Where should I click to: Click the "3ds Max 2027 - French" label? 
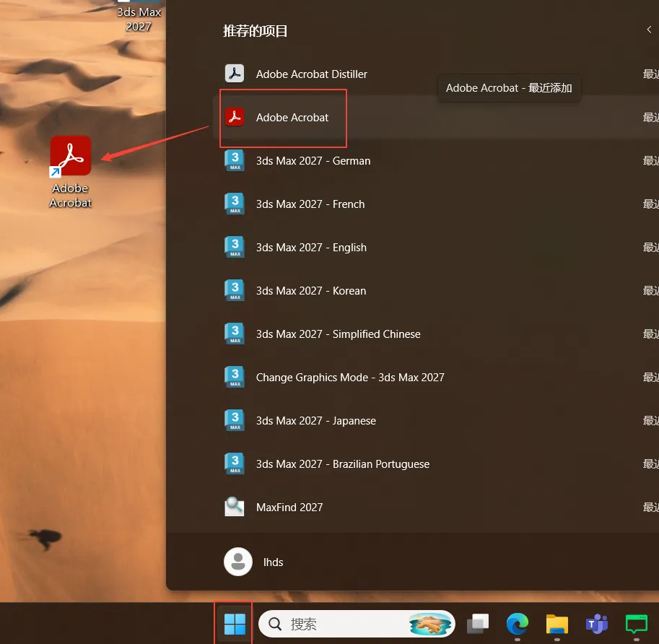(x=310, y=204)
